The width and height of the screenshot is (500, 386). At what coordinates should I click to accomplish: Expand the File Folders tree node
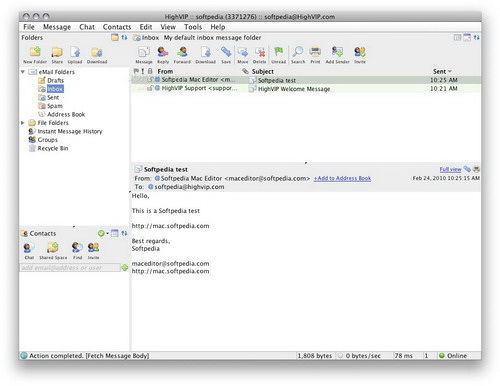[x=23, y=123]
